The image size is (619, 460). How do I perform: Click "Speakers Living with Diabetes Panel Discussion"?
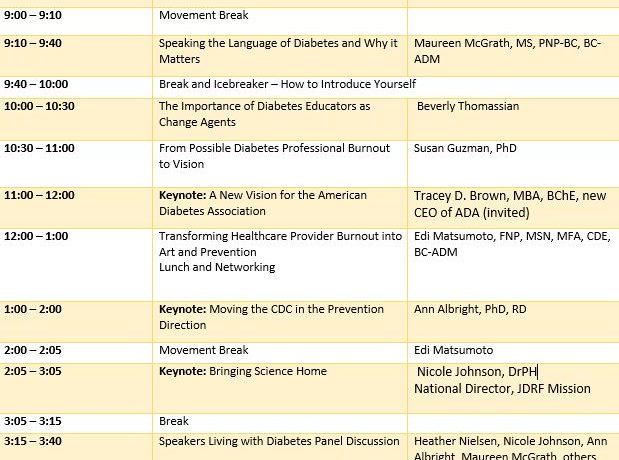tap(279, 441)
